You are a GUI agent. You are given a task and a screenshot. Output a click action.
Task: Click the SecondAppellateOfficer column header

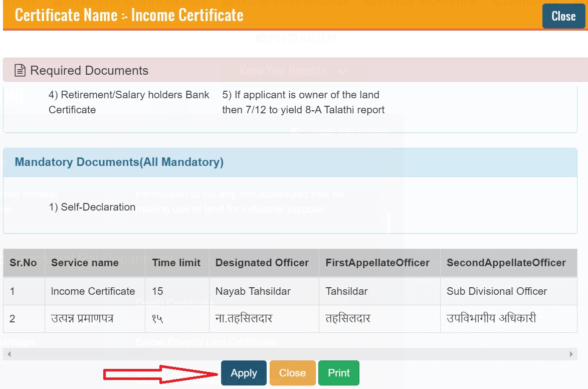coord(506,263)
